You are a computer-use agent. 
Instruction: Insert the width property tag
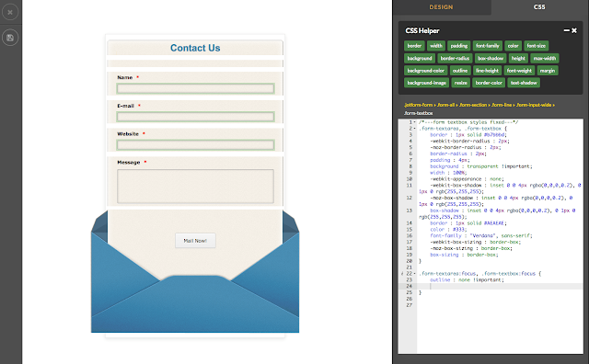coord(436,46)
